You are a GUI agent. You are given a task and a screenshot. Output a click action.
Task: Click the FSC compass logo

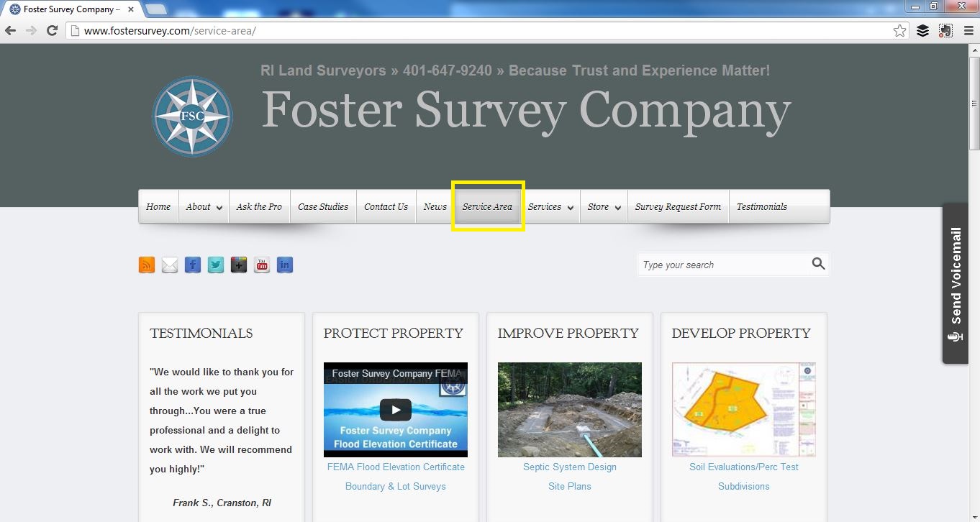coord(192,116)
